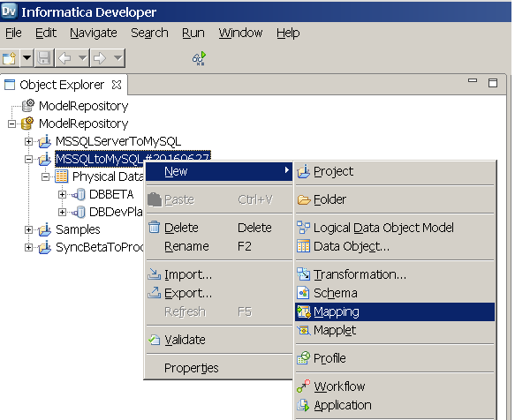Click the DBDevPla database icon
Viewport: 515px width, 420px height.
79,212
